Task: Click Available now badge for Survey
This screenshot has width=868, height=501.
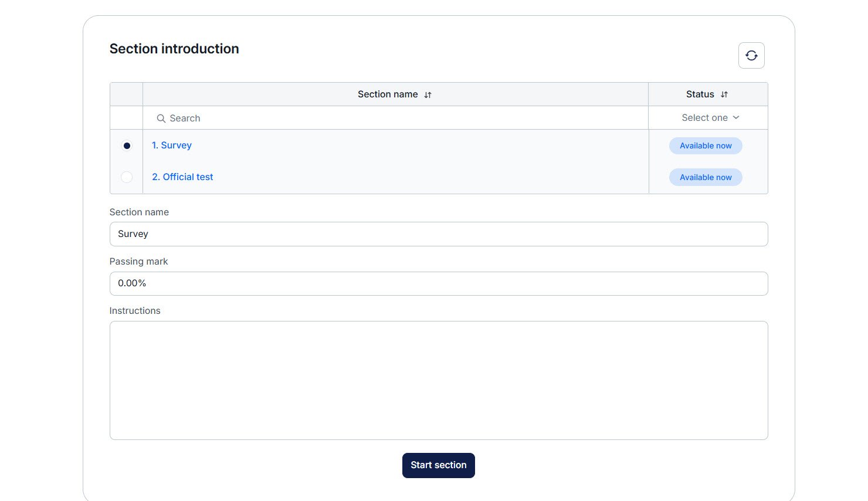Action: (x=706, y=146)
